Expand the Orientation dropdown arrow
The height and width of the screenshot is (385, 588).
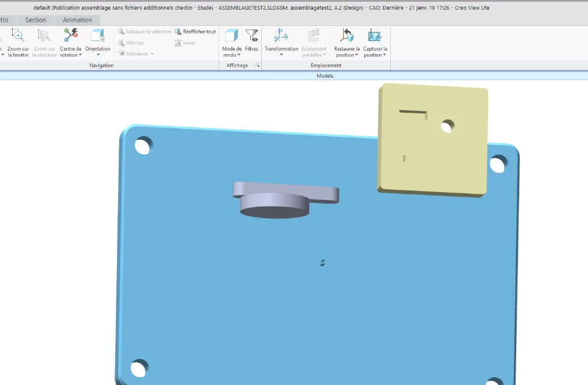point(98,55)
